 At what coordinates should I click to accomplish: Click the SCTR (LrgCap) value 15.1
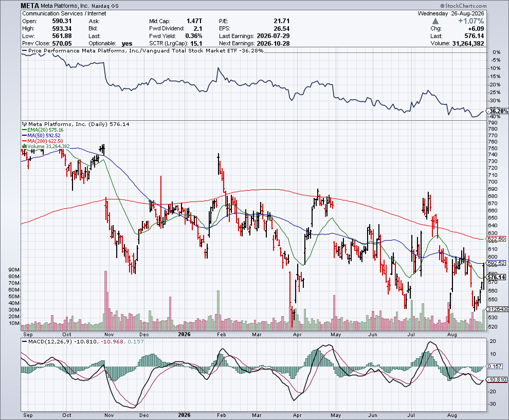197,44
